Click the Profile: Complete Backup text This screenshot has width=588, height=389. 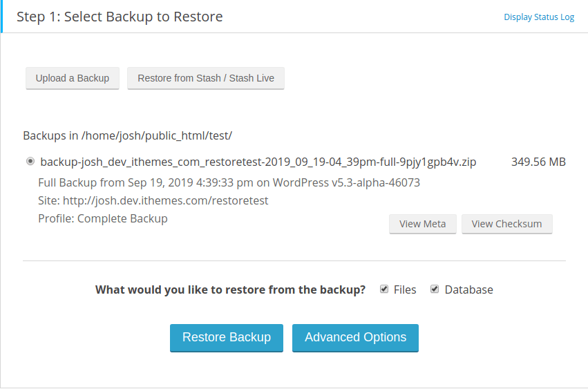pos(103,219)
